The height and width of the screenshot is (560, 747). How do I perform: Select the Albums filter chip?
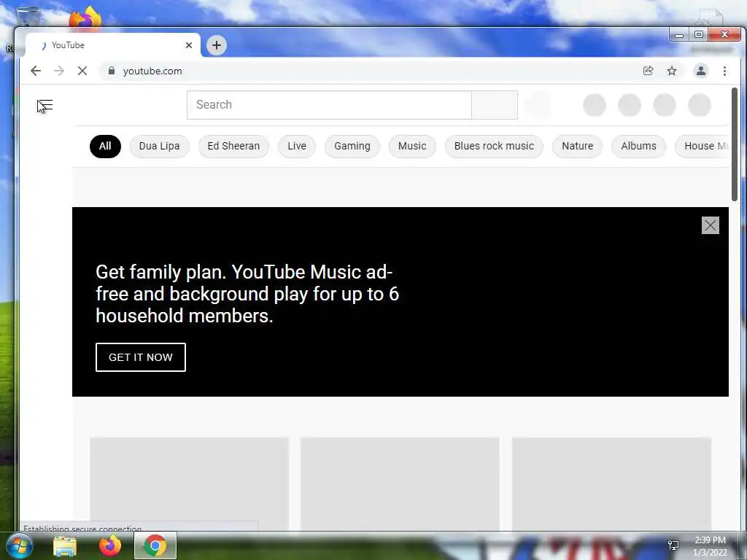click(x=638, y=146)
